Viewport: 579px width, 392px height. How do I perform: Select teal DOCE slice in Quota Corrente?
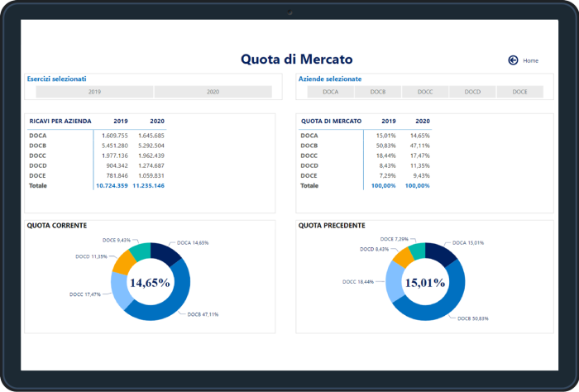(141, 250)
